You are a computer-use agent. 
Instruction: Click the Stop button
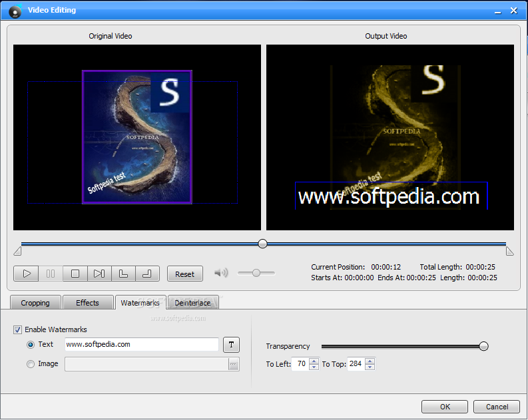point(75,274)
